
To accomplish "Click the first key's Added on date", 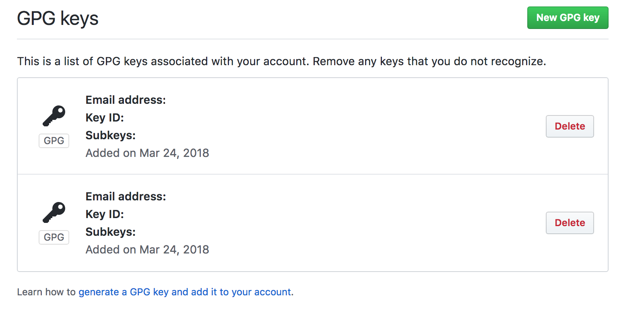I will point(147,153).
